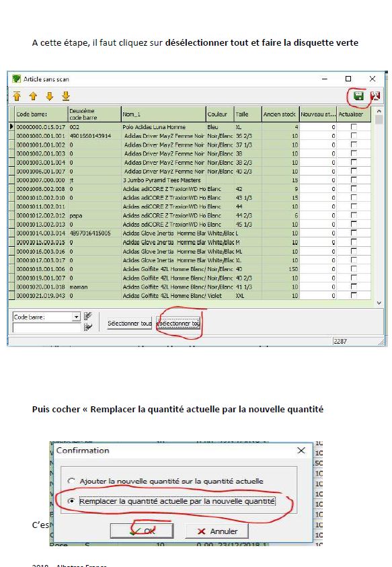
Task: Click the red exit icon beside the save disk
Action: pos(375,96)
